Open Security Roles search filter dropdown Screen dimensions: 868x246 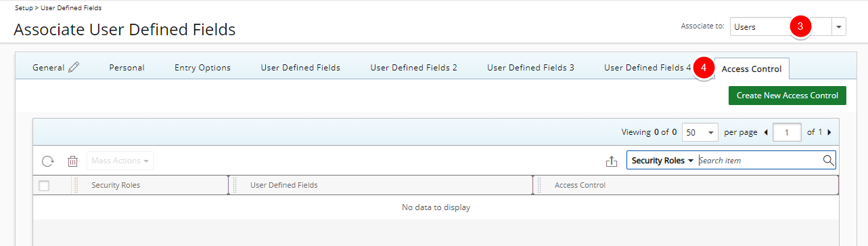(662, 161)
